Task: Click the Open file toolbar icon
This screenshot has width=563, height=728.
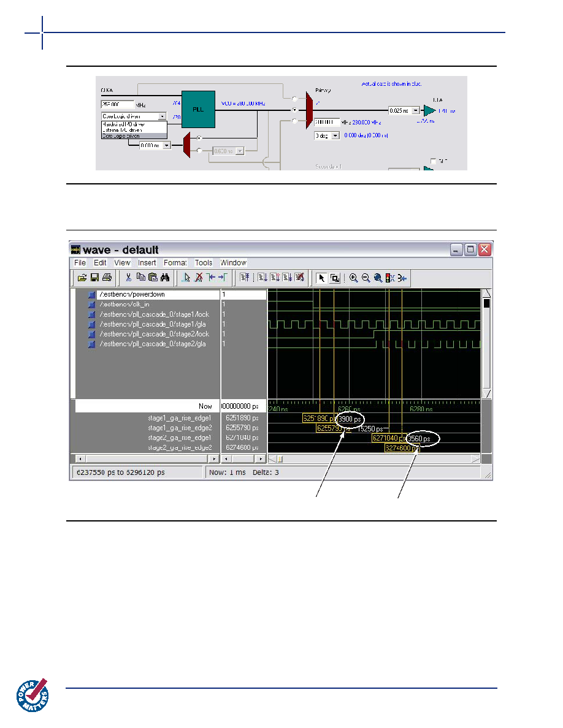Action: click(82, 278)
